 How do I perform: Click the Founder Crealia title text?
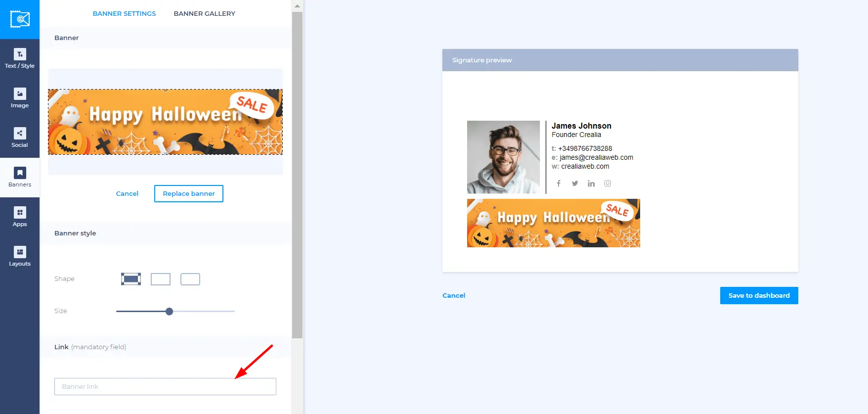[x=576, y=135]
